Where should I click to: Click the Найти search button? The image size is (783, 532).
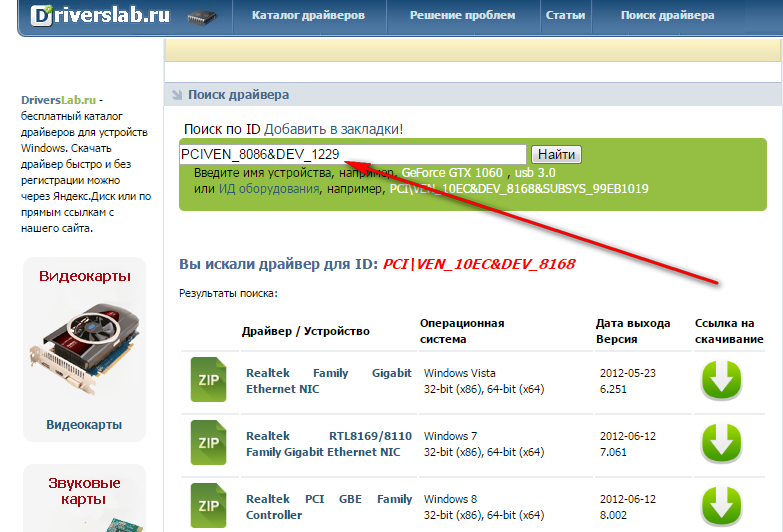[x=556, y=154]
